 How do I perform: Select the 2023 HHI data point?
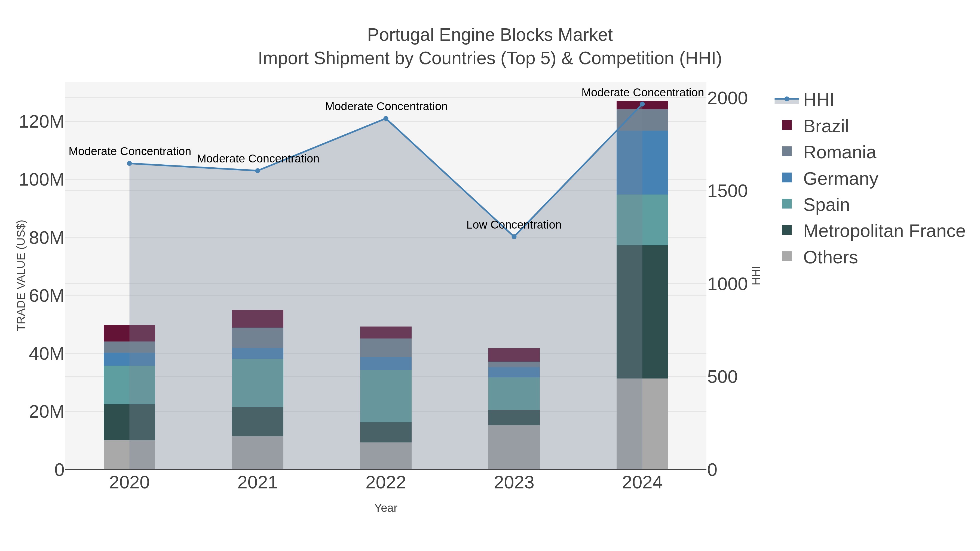tap(514, 236)
